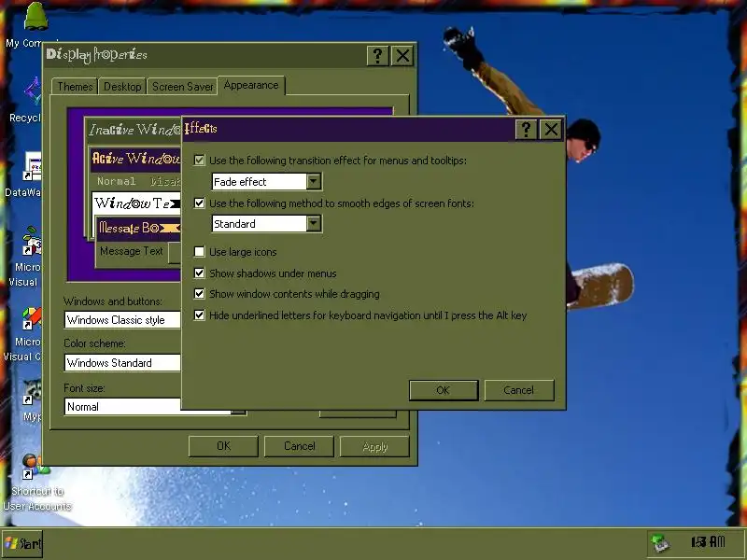Expand the Standard font smoothing dropdown
The width and height of the screenshot is (747, 560).
pyautogui.click(x=314, y=223)
